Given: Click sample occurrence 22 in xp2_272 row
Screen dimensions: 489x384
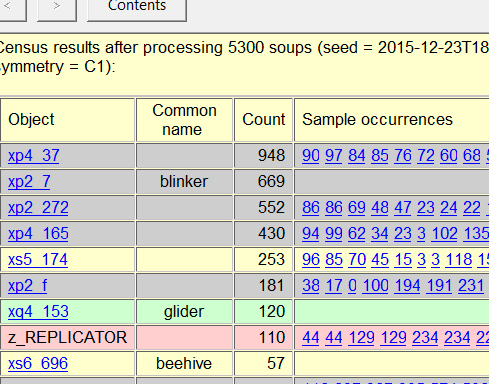Looking at the screenshot, I should coord(472,208).
